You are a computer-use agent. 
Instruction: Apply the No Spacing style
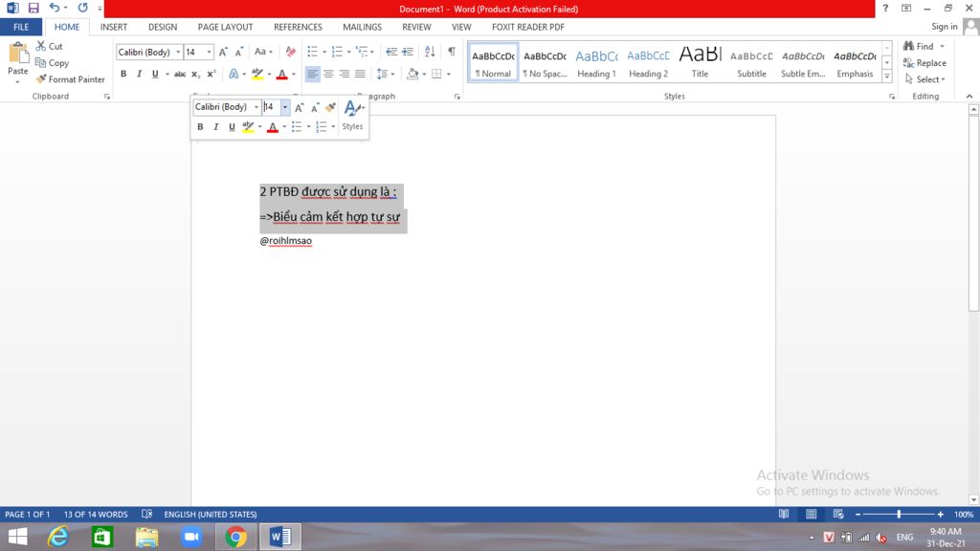pyautogui.click(x=545, y=62)
